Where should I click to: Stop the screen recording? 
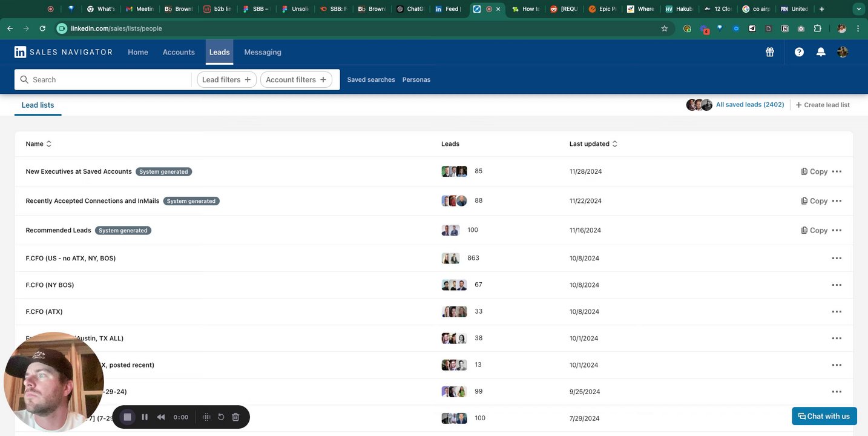[x=127, y=417]
